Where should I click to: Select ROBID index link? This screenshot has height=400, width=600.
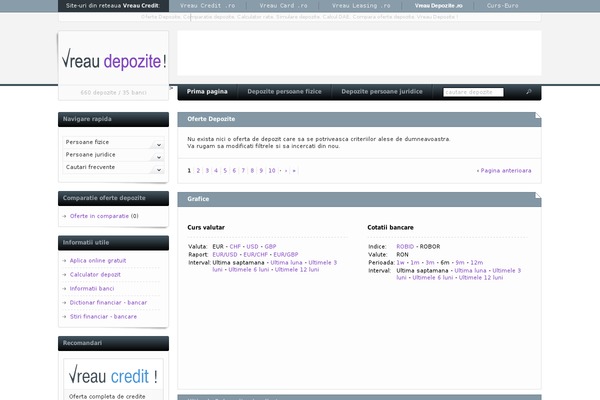tap(405, 247)
